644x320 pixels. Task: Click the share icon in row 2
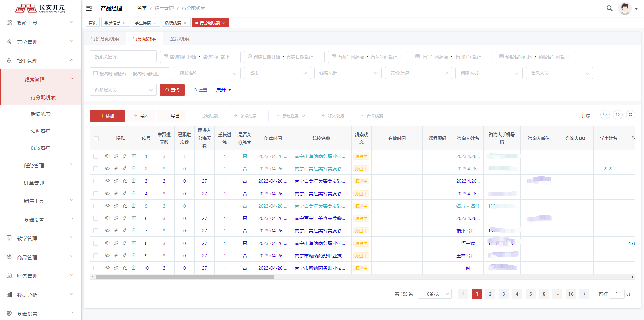116,168
